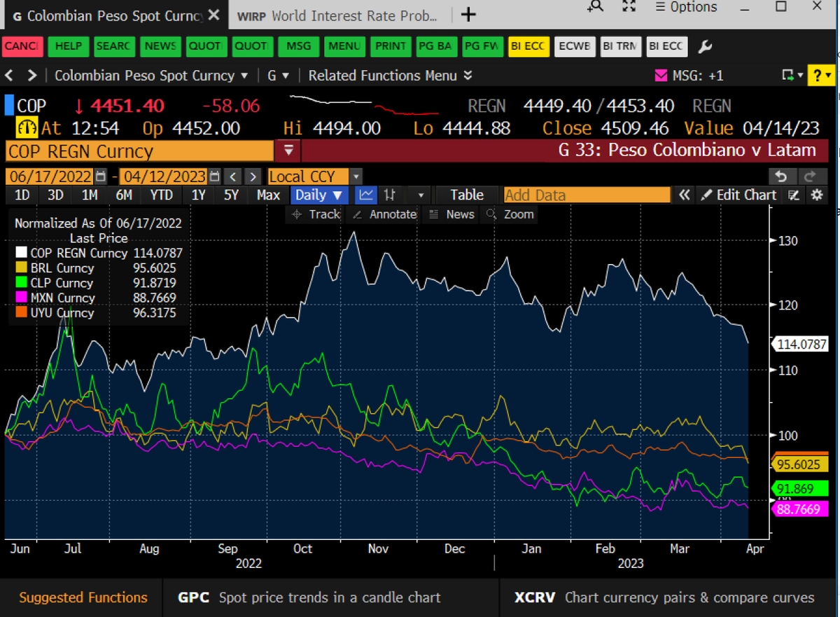Open dropdown beside COP REGN Curncy field
This screenshot has height=617, width=840.
click(x=288, y=151)
